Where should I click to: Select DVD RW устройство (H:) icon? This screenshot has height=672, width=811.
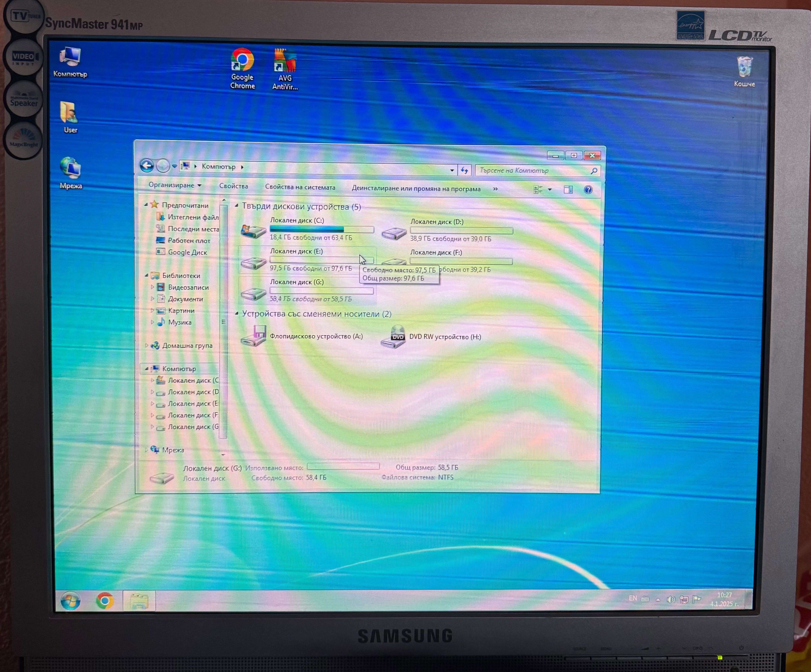[393, 337]
